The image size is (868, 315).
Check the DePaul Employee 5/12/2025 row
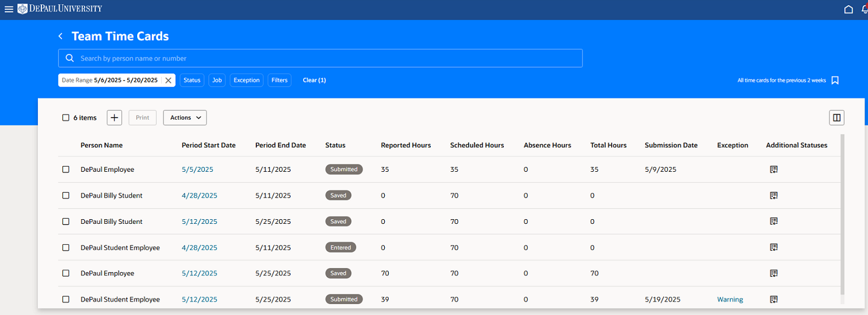pyautogui.click(x=65, y=273)
